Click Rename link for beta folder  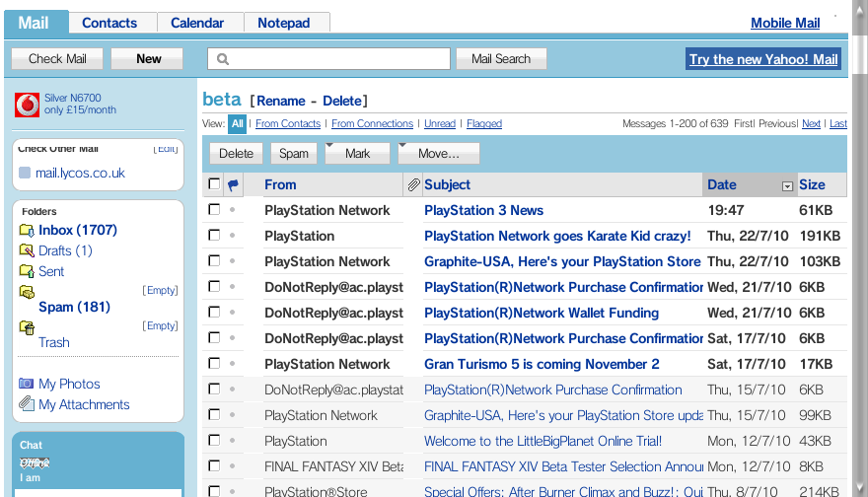click(281, 101)
